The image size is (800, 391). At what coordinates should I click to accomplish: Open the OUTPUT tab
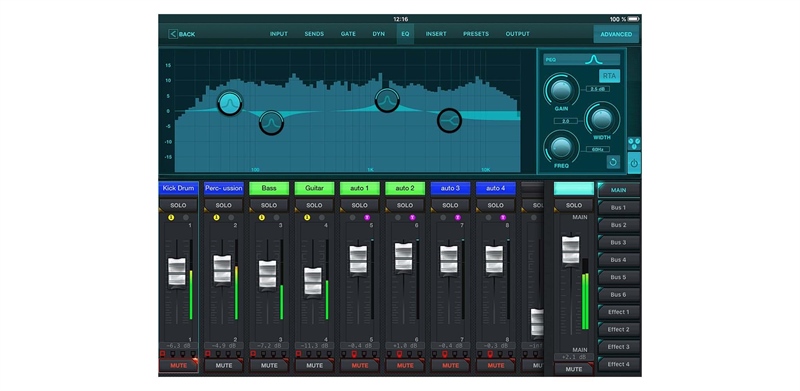(517, 34)
